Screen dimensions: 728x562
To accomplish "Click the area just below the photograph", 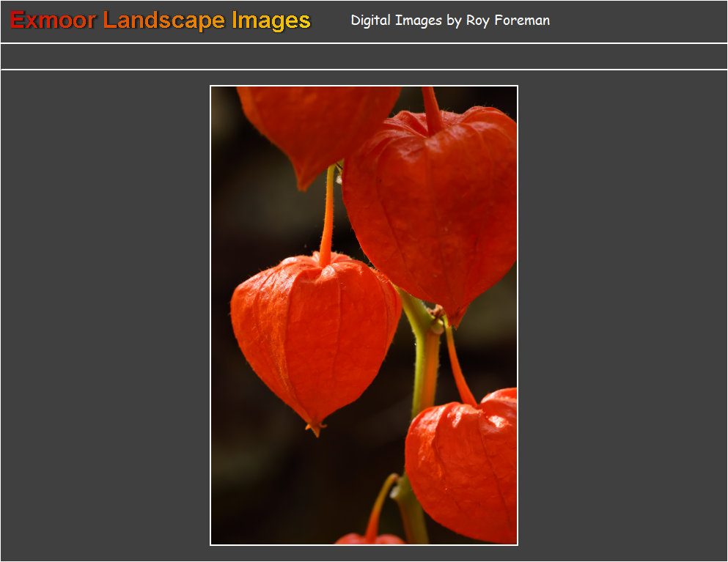I will 364,553.
